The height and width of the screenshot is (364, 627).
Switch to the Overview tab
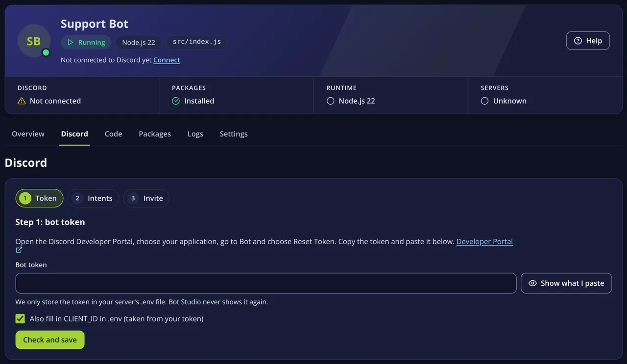tap(28, 134)
